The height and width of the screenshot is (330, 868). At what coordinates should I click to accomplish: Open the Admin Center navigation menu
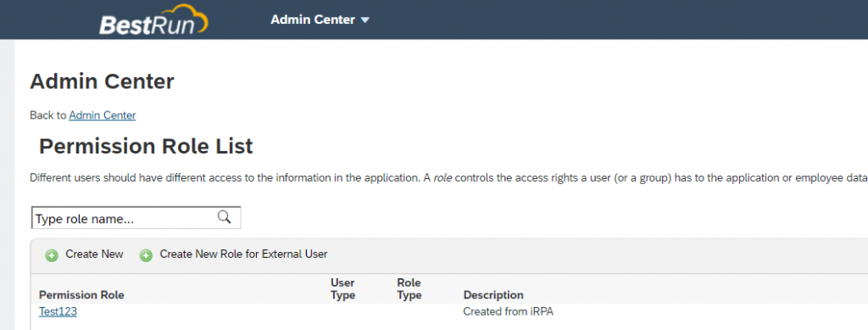coord(320,20)
